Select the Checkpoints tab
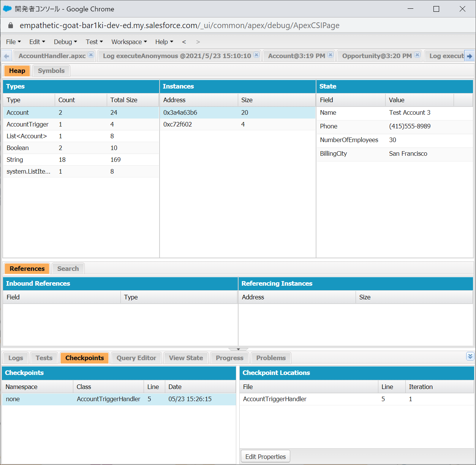Viewport: 476px width, 465px height. 84,358
